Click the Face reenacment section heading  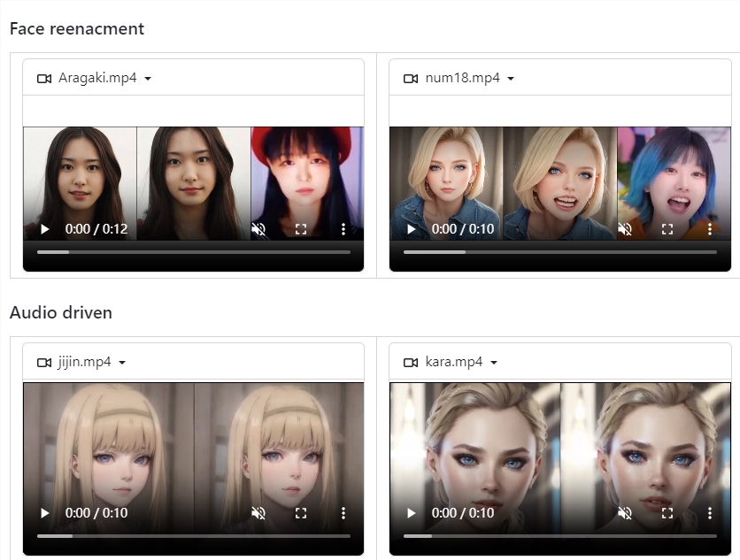tap(76, 28)
